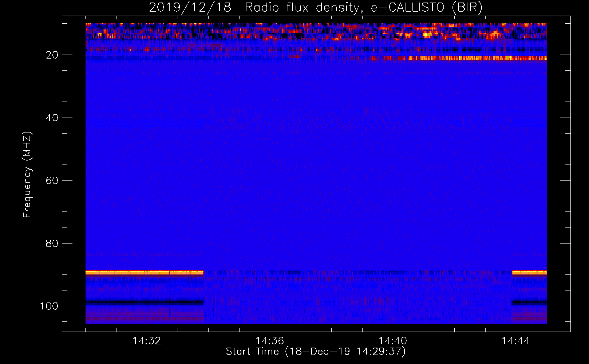Click the 20 MHz frequency tick label
589x364 pixels.
(x=52, y=55)
